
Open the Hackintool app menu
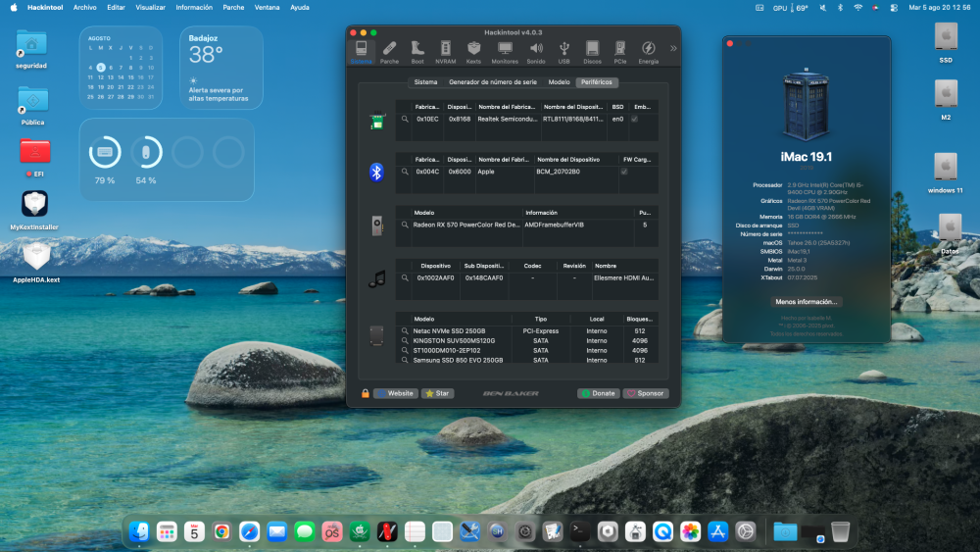coord(45,8)
